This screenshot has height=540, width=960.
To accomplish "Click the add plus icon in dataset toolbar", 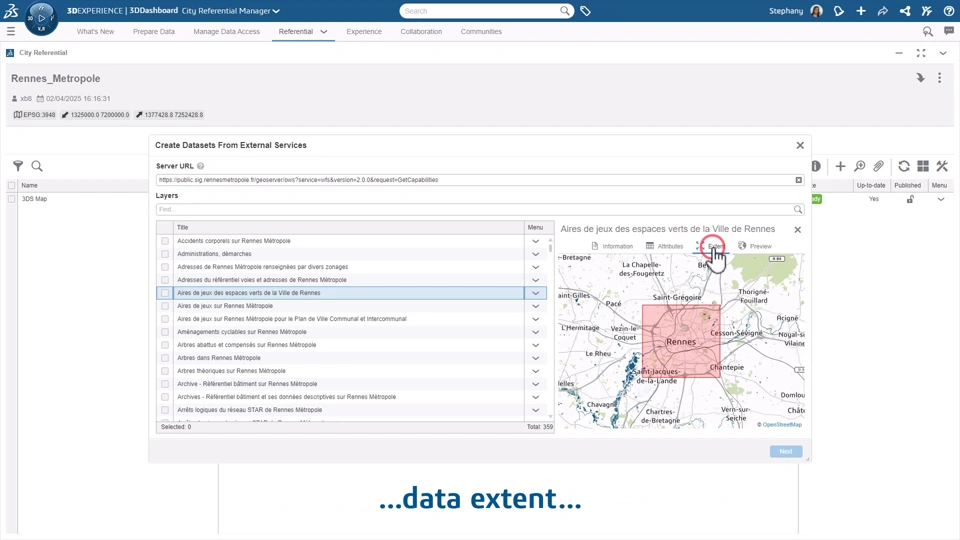I will pos(840,166).
